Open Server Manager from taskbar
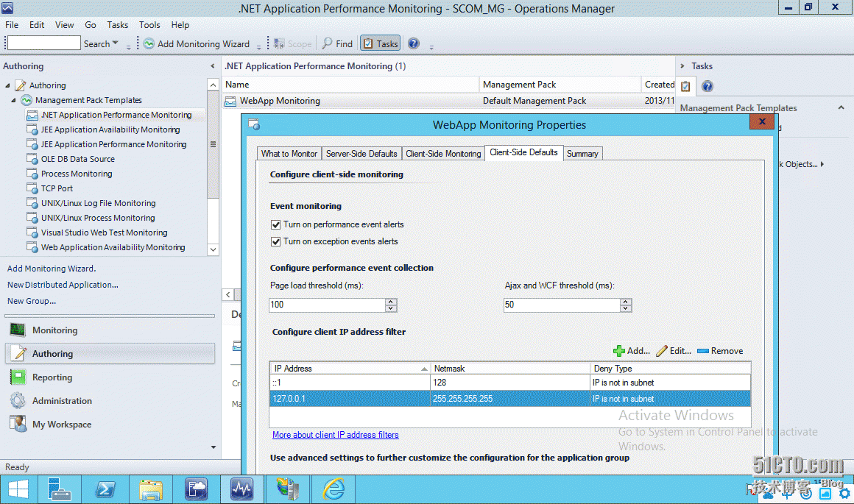 click(x=60, y=489)
